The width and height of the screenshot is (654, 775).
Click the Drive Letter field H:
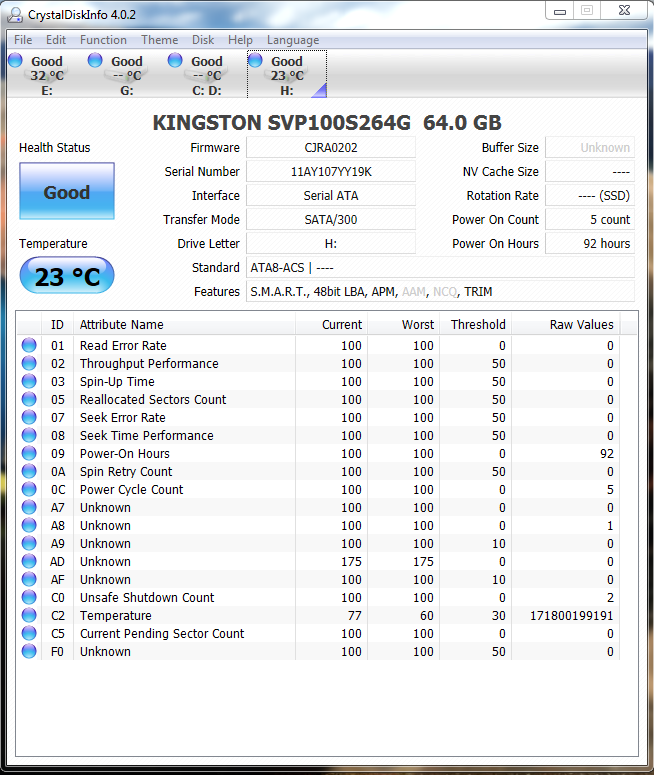coord(331,243)
